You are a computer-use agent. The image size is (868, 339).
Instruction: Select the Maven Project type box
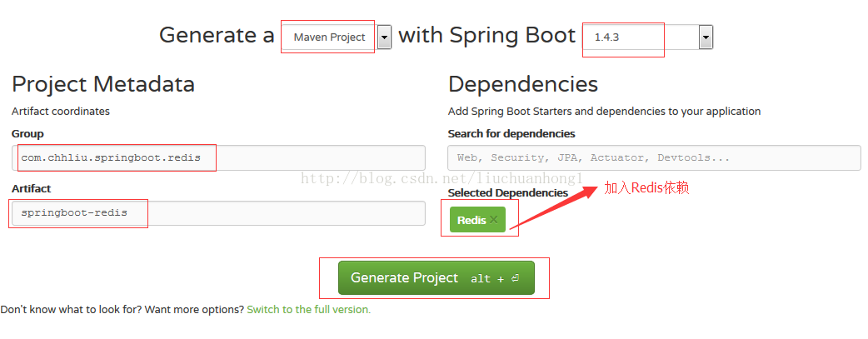[x=329, y=37]
